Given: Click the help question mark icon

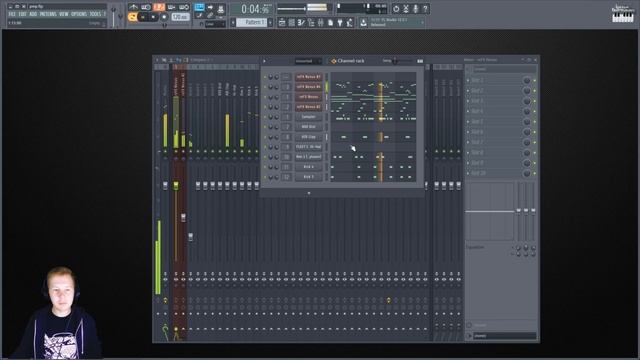Looking at the screenshot, I should (x=425, y=8).
